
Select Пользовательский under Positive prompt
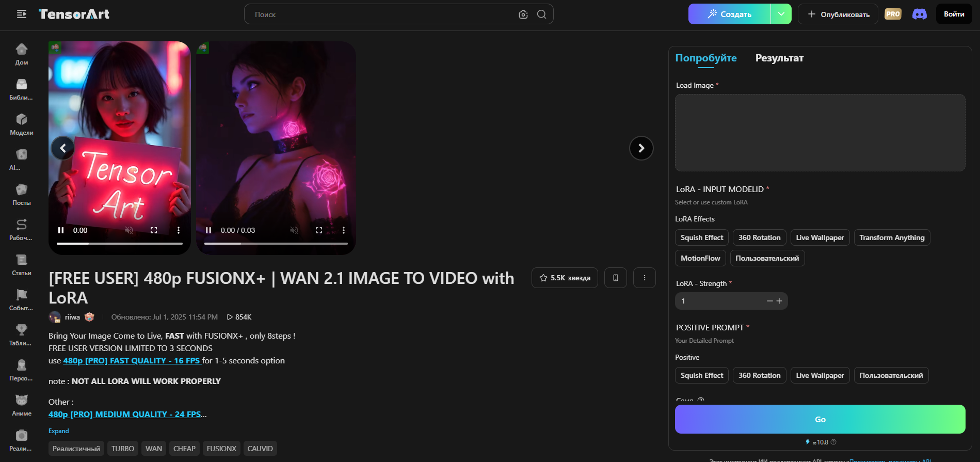891,375
